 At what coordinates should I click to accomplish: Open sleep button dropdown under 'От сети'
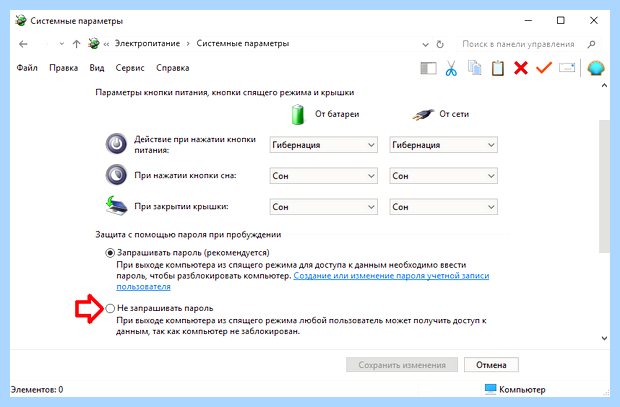pos(443,176)
